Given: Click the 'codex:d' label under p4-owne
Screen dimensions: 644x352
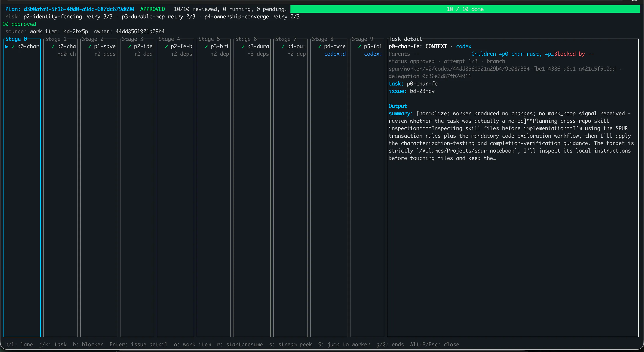Looking at the screenshot, I should coord(335,54).
